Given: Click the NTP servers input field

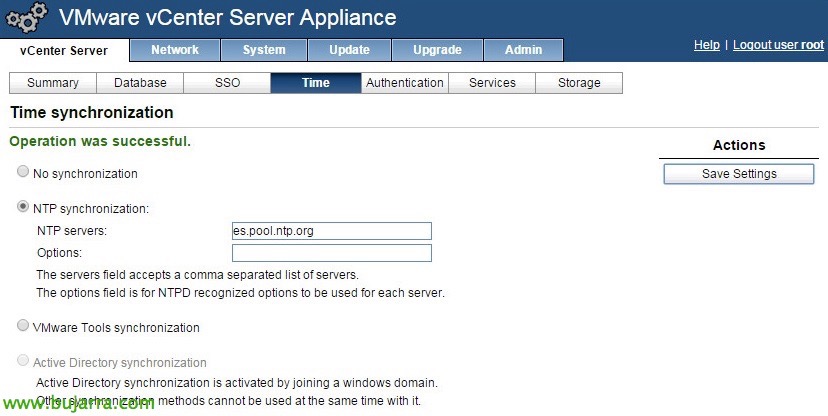Looking at the screenshot, I should click(331, 231).
